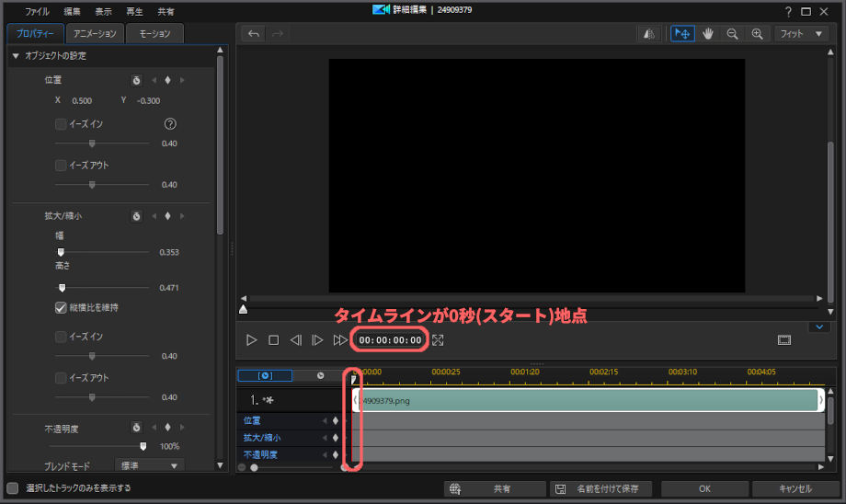Screen dimensions: 846x504
Task: Toggle fullscreen preview icon next to timecode
Action: [x=438, y=340]
